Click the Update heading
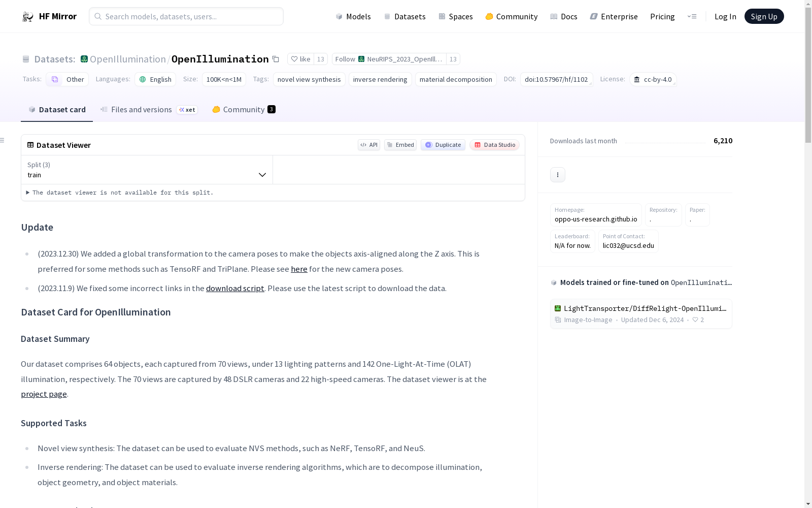 point(37,227)
